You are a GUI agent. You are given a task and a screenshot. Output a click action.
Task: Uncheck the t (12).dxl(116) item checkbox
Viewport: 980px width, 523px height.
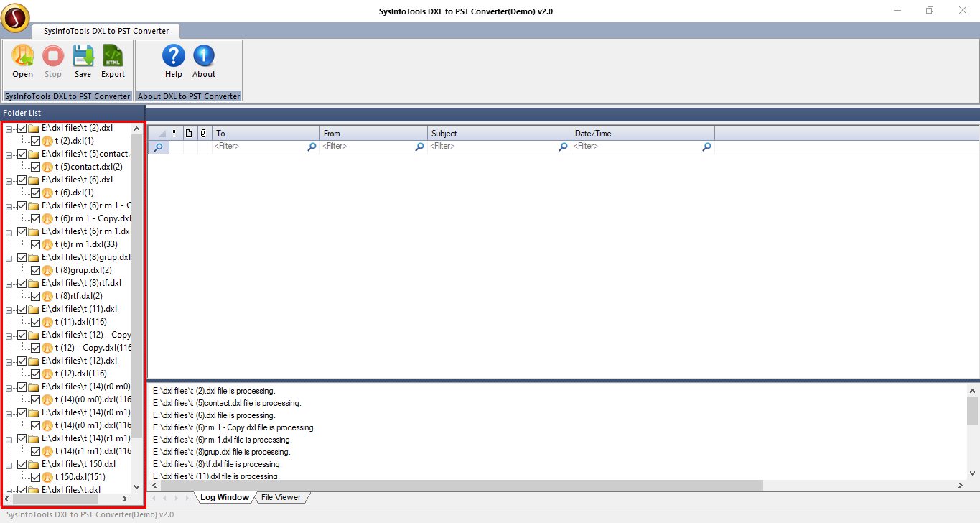(36, 374)
